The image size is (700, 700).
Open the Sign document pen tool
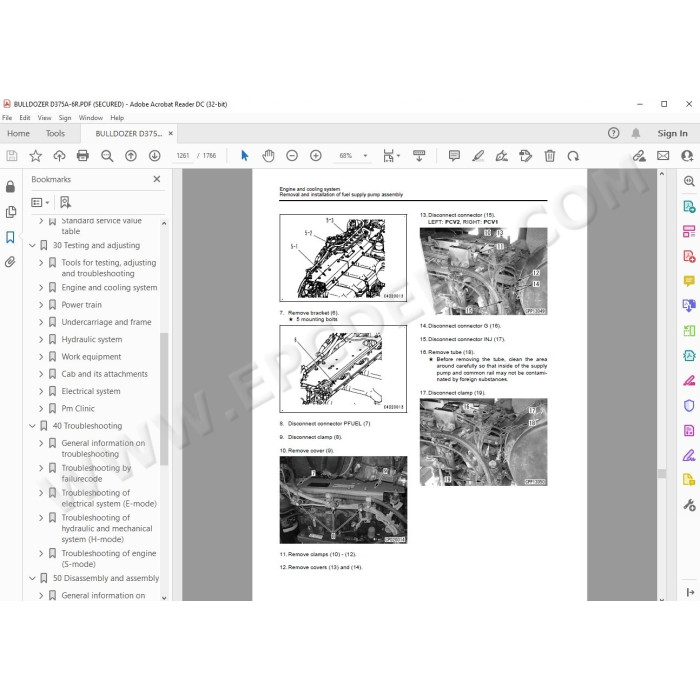point(502,156)
